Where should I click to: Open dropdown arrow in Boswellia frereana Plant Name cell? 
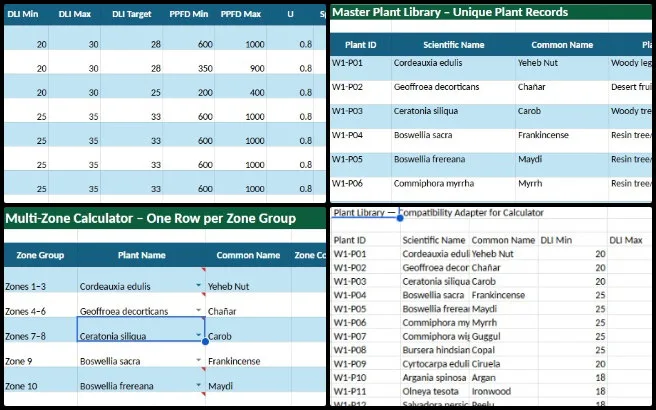point(198,385)
